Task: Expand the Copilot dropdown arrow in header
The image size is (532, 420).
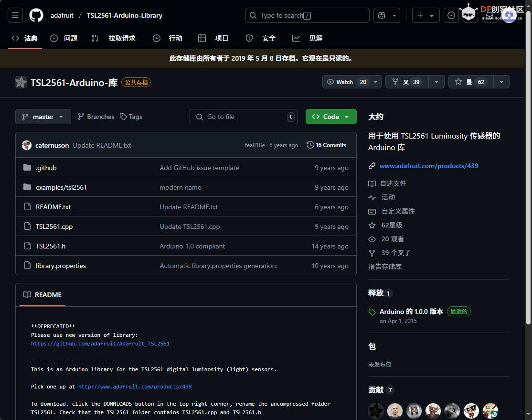Action: click(394, 15)
